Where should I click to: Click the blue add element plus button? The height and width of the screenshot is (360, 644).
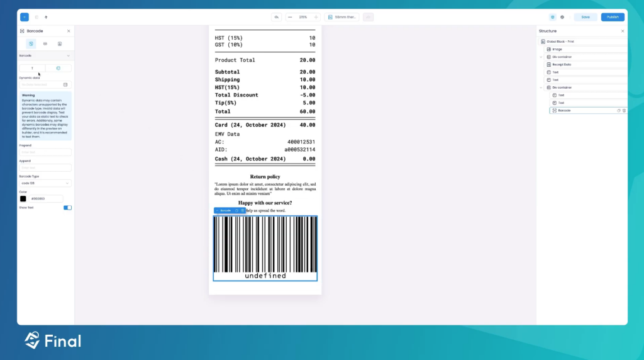click(25, 17)
